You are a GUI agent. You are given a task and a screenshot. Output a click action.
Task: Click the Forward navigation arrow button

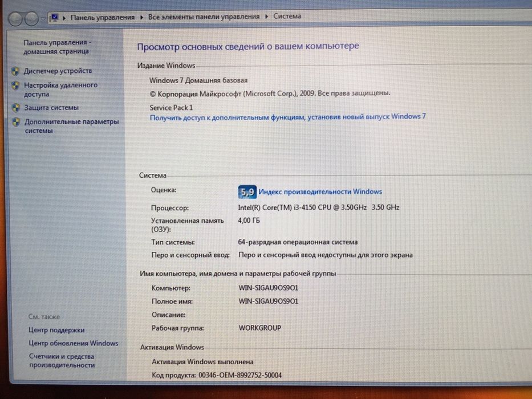31,19
